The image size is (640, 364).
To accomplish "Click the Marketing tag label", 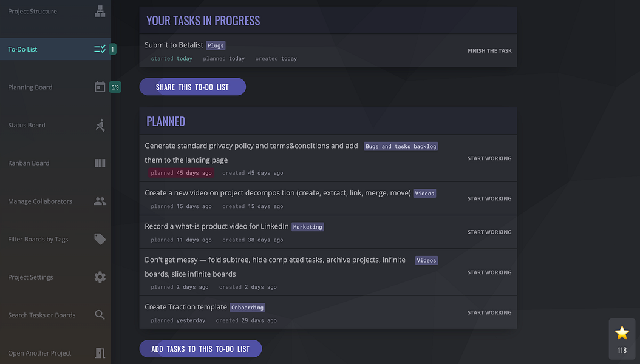I will coord(308,227).
